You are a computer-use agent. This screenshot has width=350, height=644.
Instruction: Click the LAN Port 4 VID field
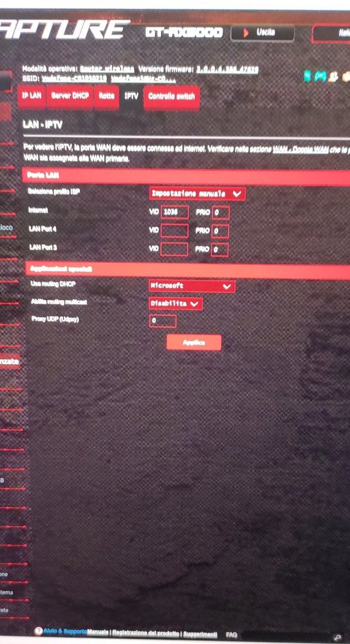pos(175,231)
